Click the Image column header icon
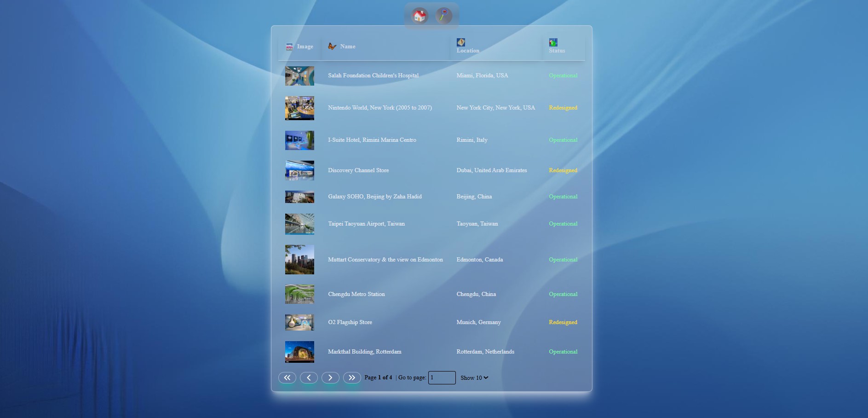Screen dimensions: 868x418 (x=289, y=46)
